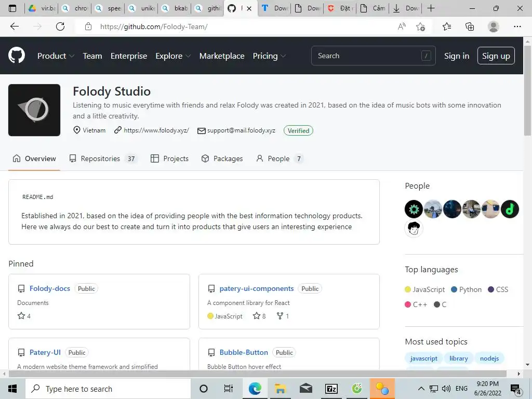The height and width of the screenshot is (399, 532).
Task: Open the Favorites list icon
Action: pos(446,26)
